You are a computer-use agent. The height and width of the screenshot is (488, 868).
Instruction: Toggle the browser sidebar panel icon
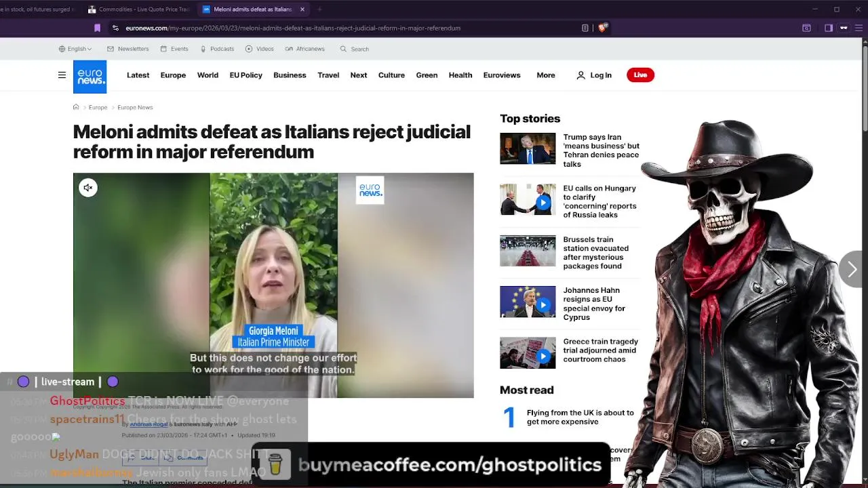828,28
